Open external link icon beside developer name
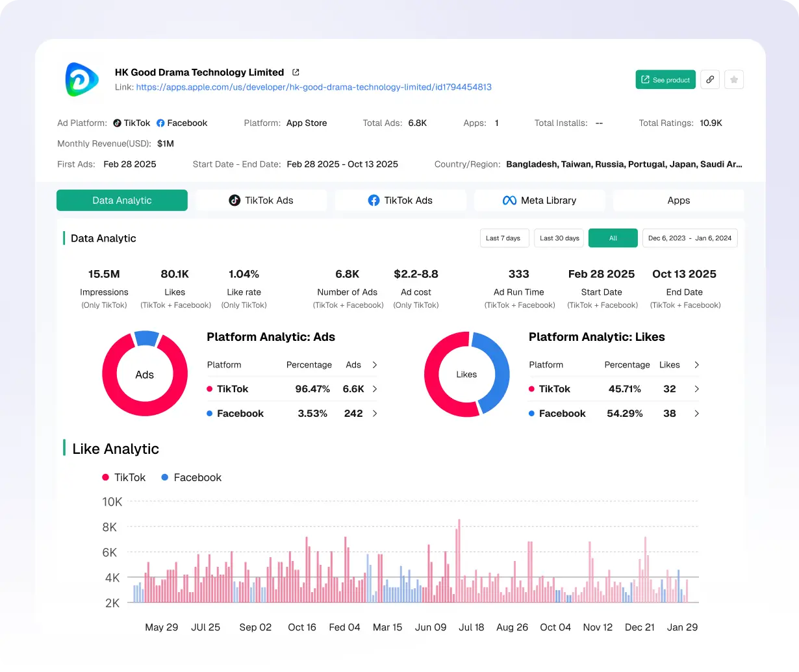 [x=296, y=72]
